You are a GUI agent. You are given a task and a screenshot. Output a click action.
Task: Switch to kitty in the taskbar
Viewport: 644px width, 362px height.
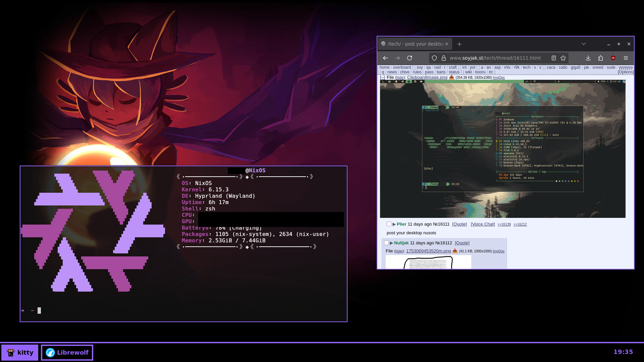[20, 353]
